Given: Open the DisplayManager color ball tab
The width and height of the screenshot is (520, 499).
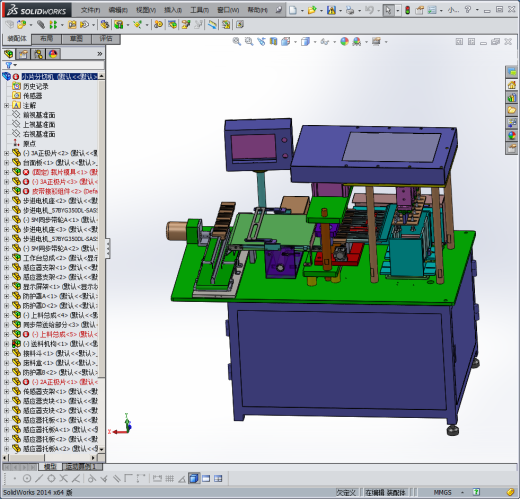Looking at the screenshot, I should 53,54.
